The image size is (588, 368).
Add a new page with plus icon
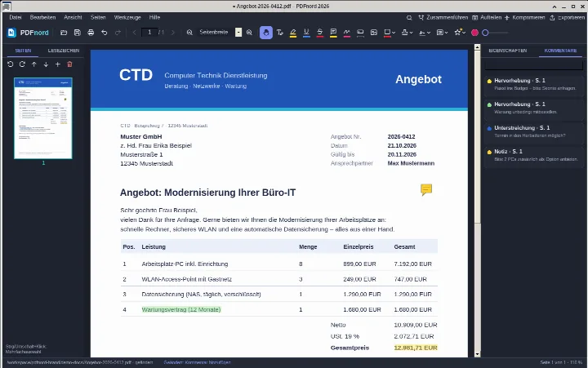(x=58, y=64)
